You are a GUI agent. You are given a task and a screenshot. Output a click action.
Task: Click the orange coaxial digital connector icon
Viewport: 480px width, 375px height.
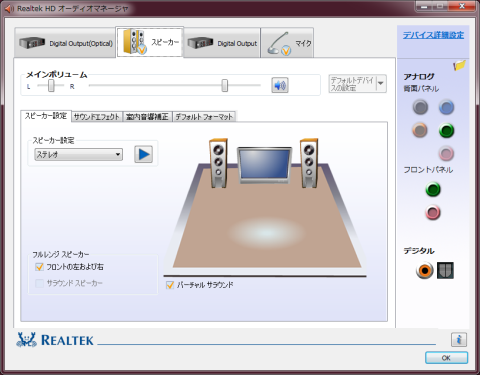tap(425, 270)
